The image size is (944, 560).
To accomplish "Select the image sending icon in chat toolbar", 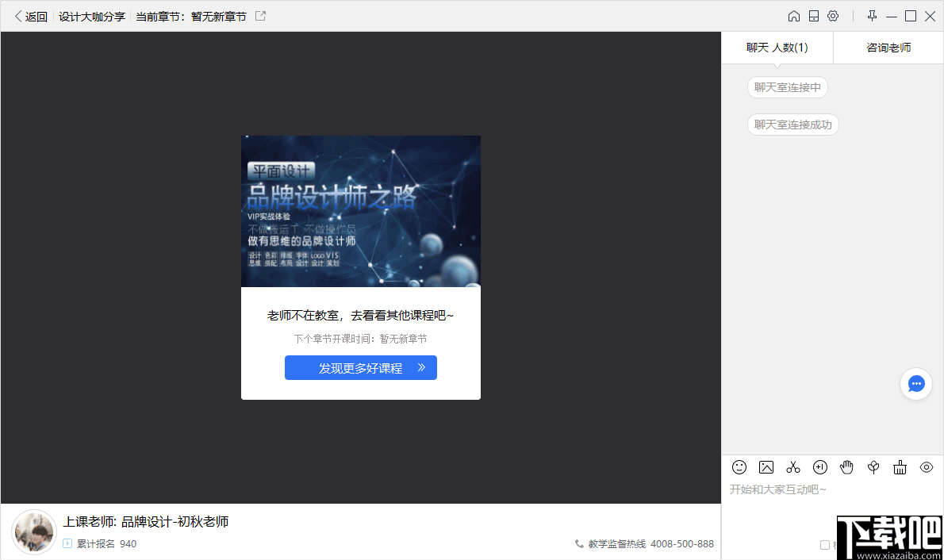I will tap(766, 467).
